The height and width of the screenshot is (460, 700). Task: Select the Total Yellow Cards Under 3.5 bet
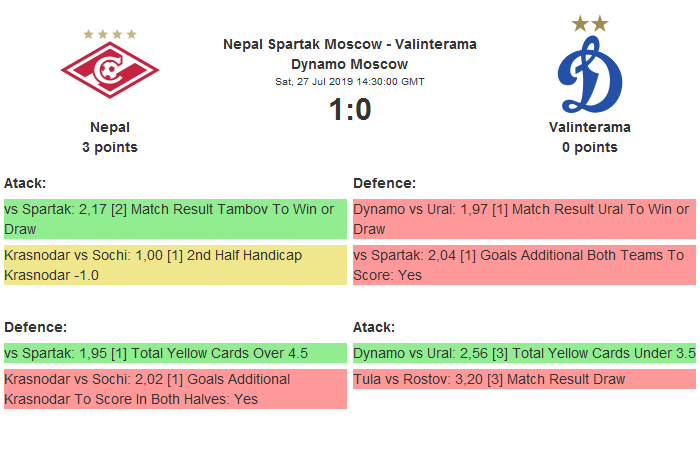[525, 353]
